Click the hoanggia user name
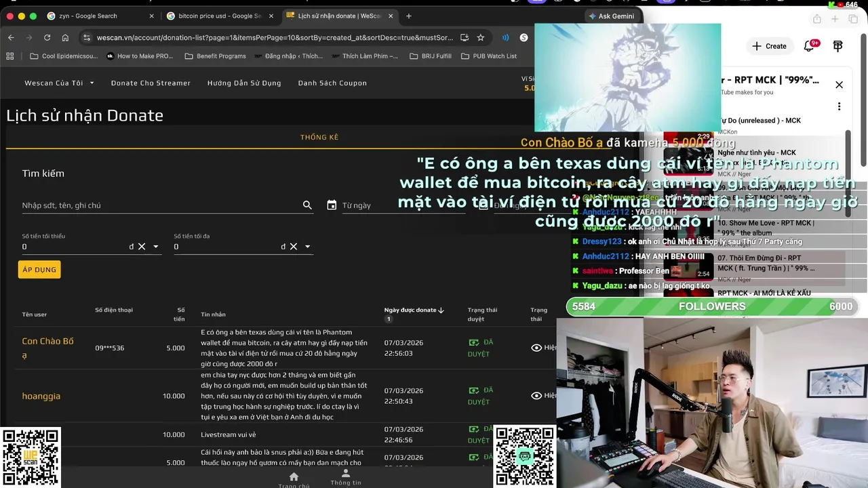Screen dimensions: 868x488 pyautogui.click(x=41, y=396)
